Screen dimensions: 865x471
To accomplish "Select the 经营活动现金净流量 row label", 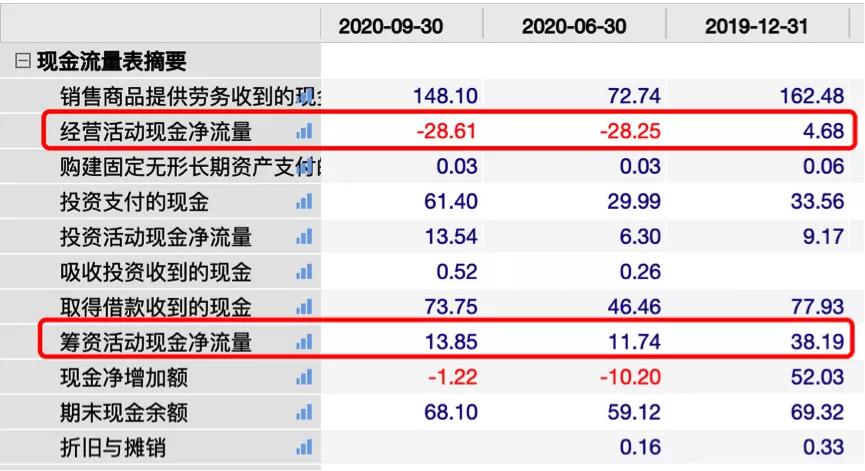I will coord(156,131).
